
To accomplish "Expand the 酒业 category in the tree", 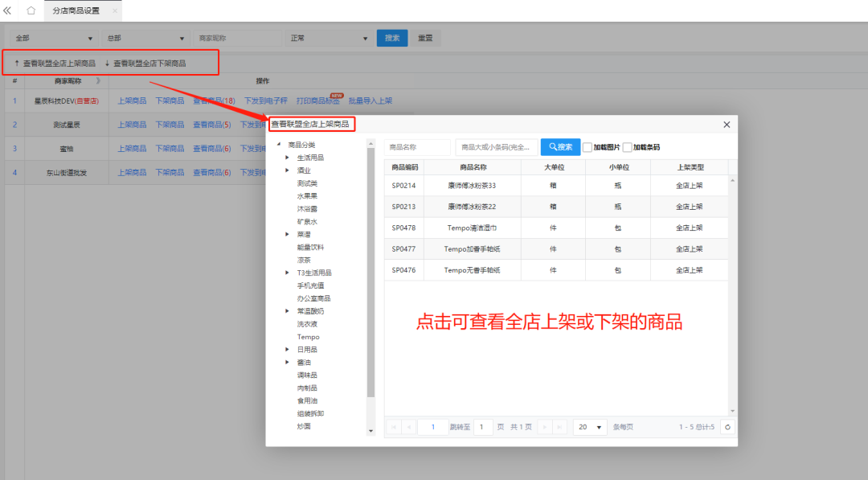I will click(288, 170).
